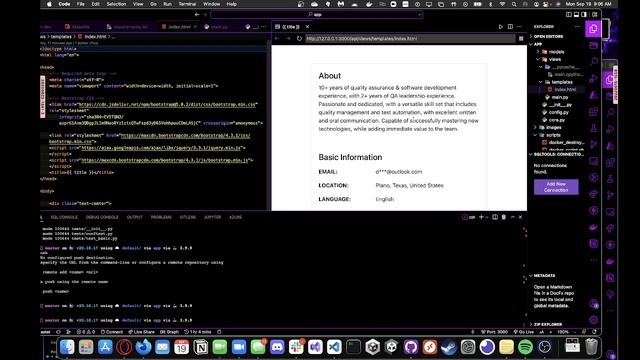Click the preview browser URL address field
This screenshot has width=640, height=360.
pyautogui.click(x=409, y=38)
